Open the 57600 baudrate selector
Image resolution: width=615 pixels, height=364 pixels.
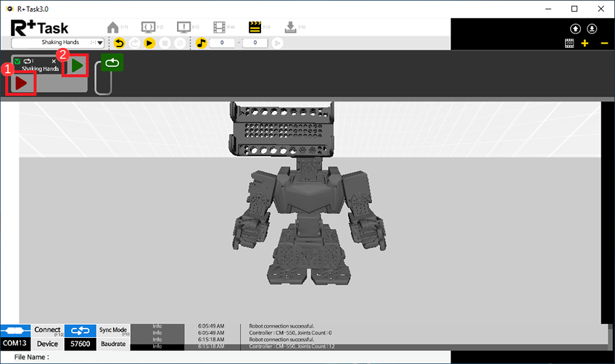click(x=80, y=343)
